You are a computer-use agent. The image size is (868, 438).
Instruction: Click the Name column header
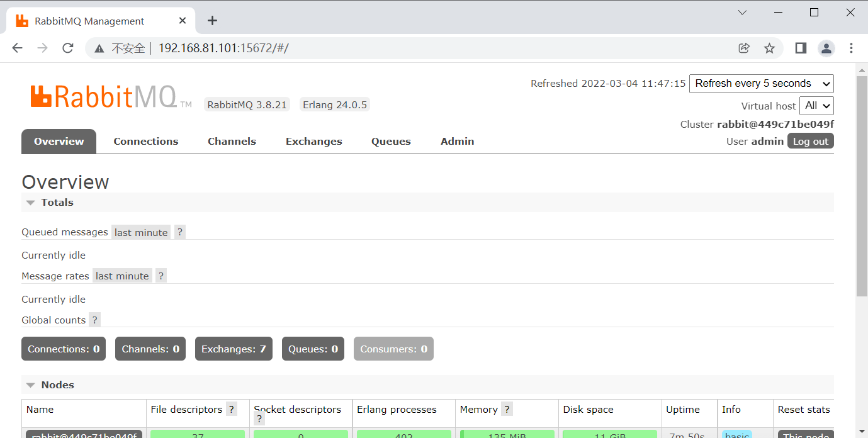pyautogui.click(x=40, y=410)
